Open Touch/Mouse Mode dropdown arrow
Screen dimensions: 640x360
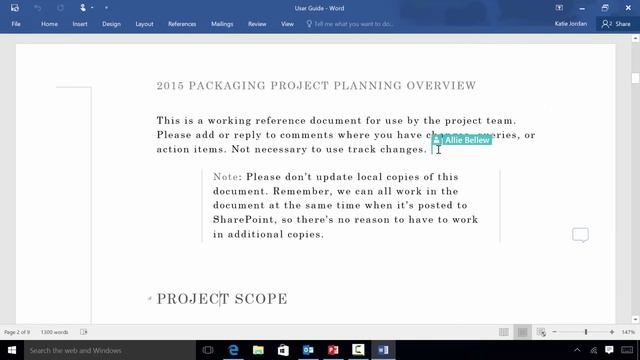[92, 8]
